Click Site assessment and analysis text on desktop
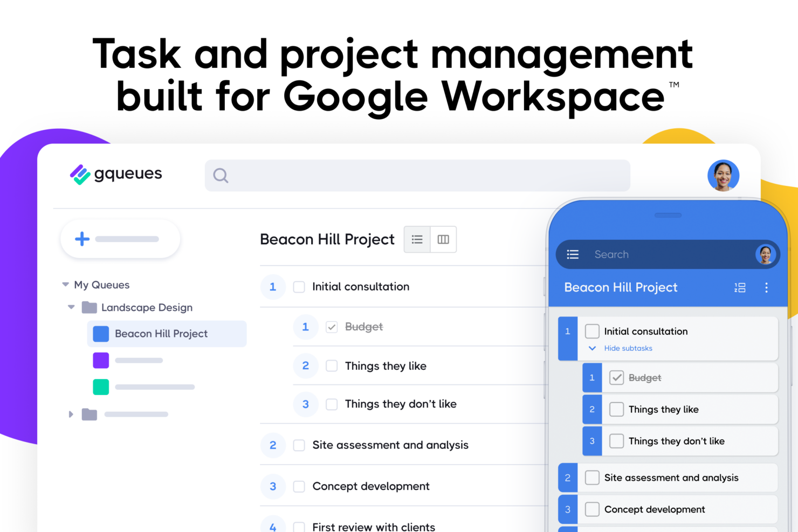Viewport: 798px width, 532px height. tap(390, 445)
